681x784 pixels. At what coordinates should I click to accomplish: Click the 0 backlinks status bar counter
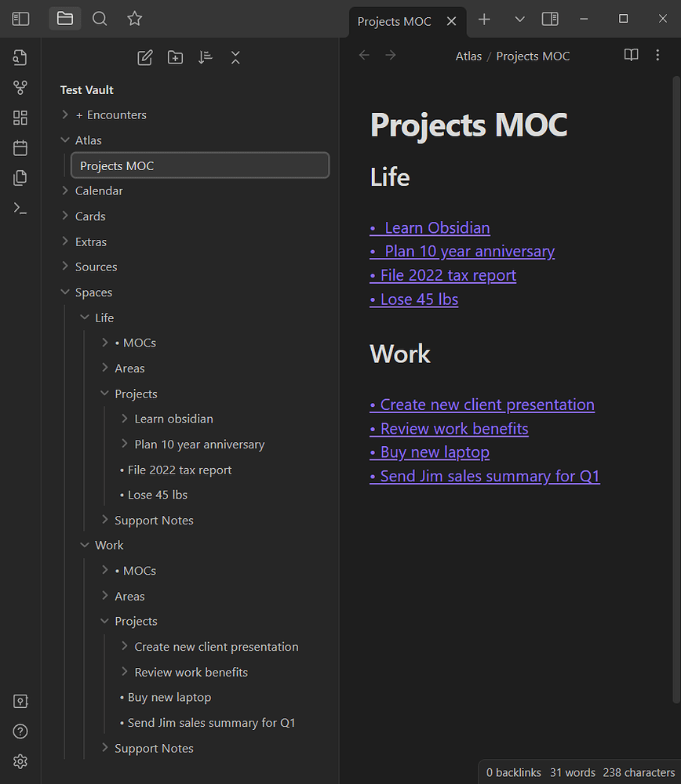(x=514, y=772)
